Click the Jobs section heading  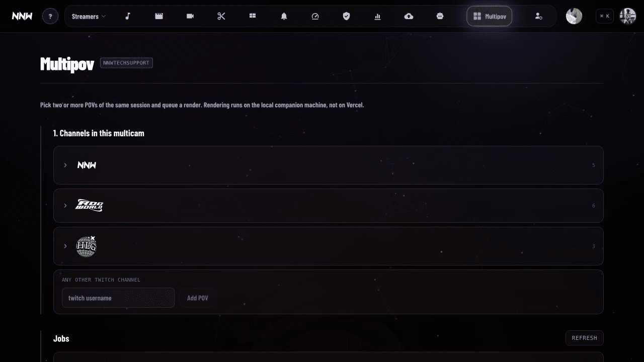coord(61,338)
